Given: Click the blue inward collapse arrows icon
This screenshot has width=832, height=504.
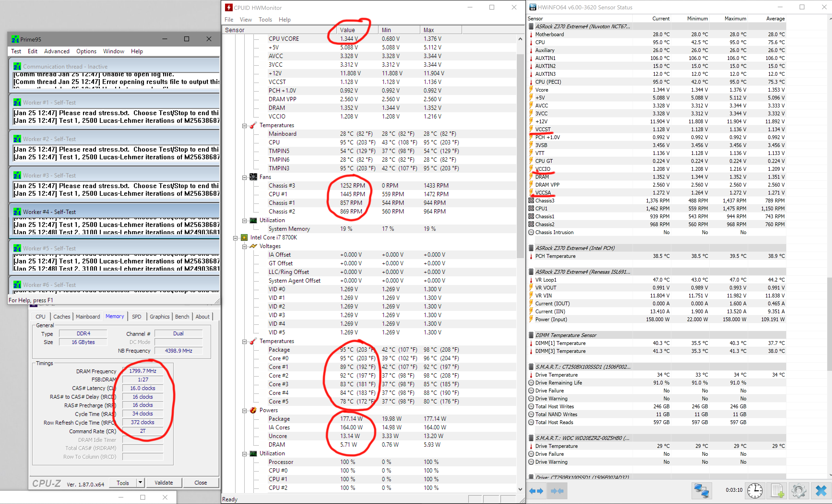Looking at the screenshot, I should (557, 491).
